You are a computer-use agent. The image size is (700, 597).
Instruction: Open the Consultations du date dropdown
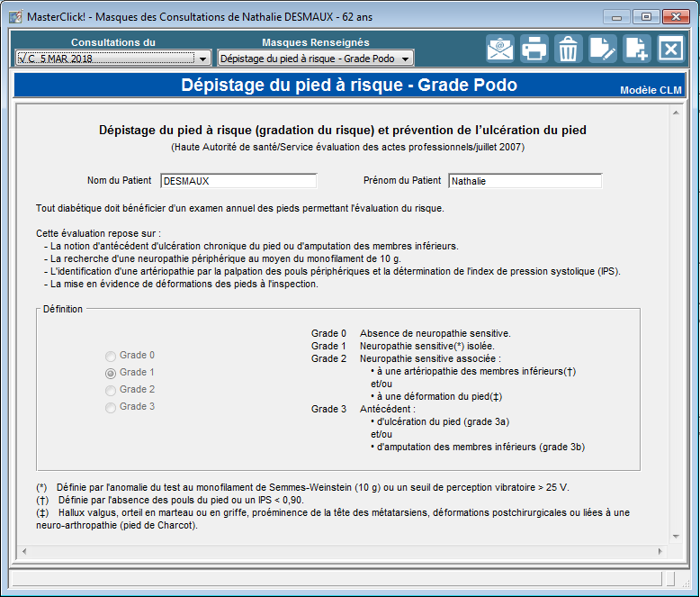pos(202,59)
